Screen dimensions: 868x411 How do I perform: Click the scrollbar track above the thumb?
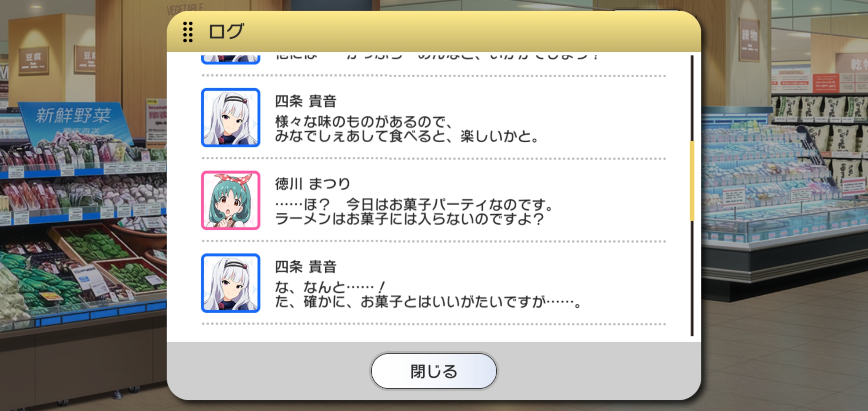pyautogui.click(x=692, y=98)
